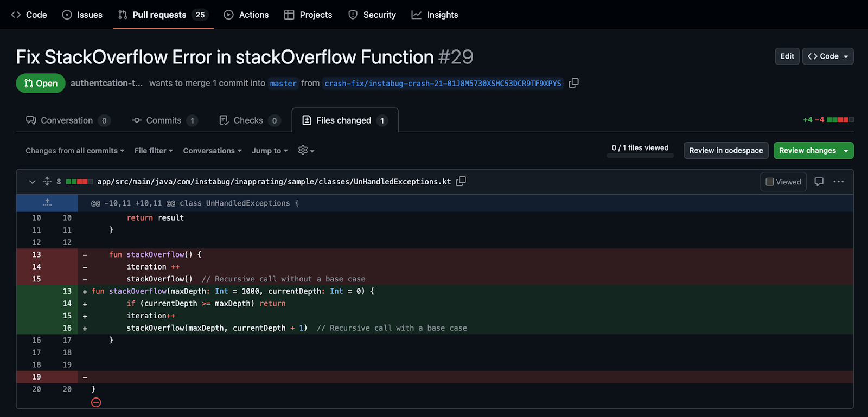Copy the UnHandledExceptions.kt file path
The image size is (868, 417).
461,181
